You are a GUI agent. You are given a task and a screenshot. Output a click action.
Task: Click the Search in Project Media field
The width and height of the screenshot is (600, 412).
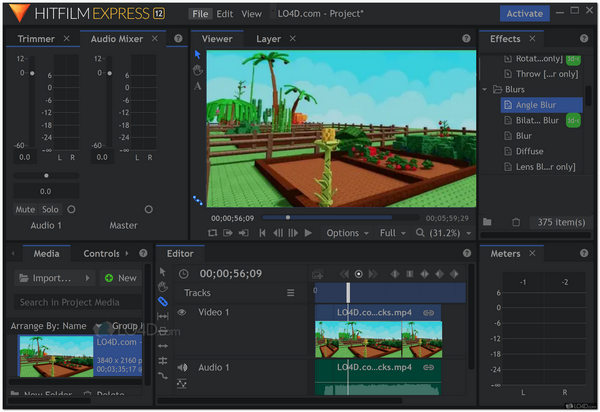tap(78, 302)
